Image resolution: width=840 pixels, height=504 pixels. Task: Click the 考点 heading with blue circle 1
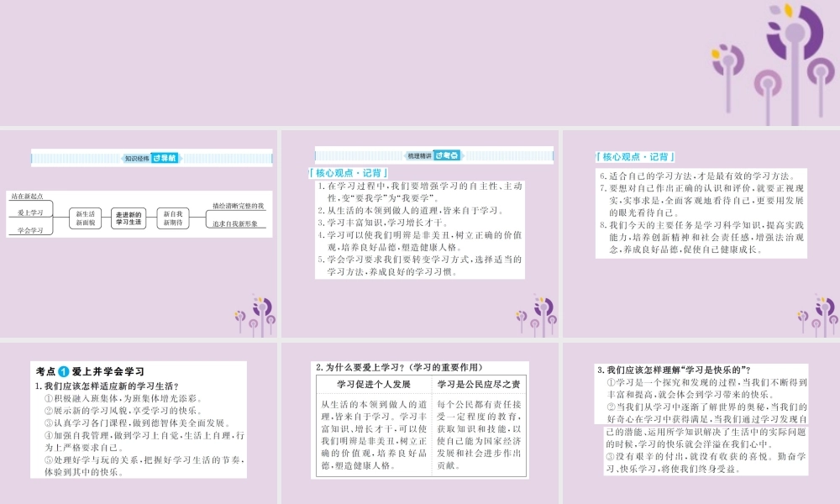point(90,371)
